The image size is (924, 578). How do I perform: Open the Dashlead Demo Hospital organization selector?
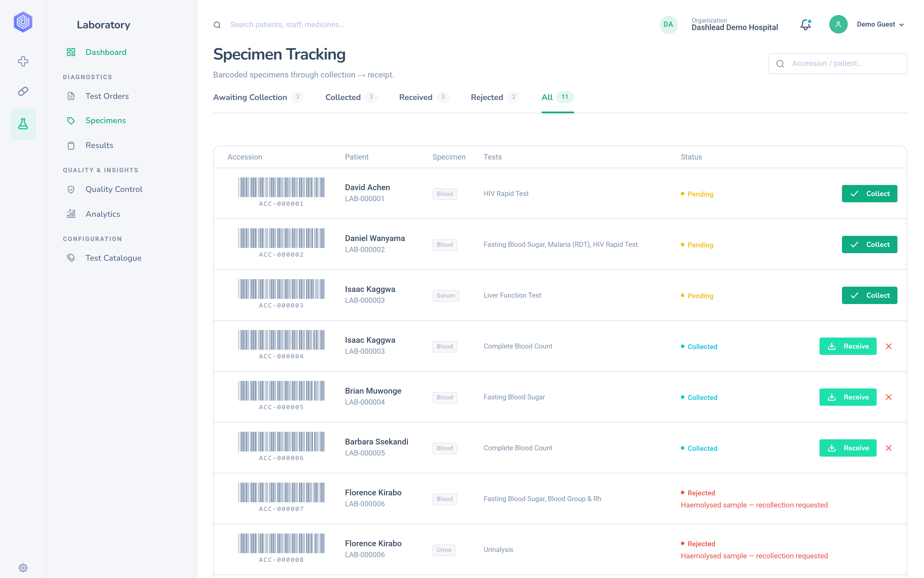(734, 24)
